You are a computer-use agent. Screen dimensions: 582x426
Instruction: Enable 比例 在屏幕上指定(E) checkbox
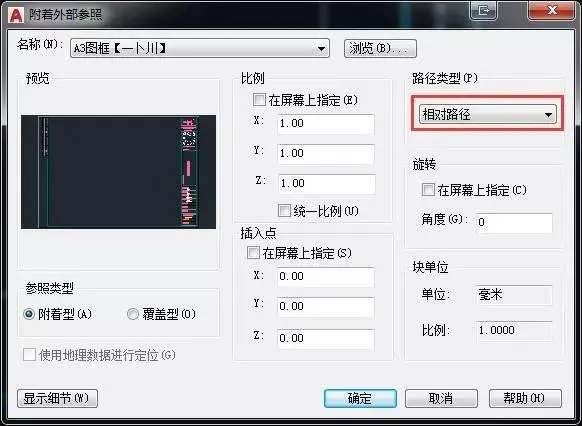[x=259, y=100]
